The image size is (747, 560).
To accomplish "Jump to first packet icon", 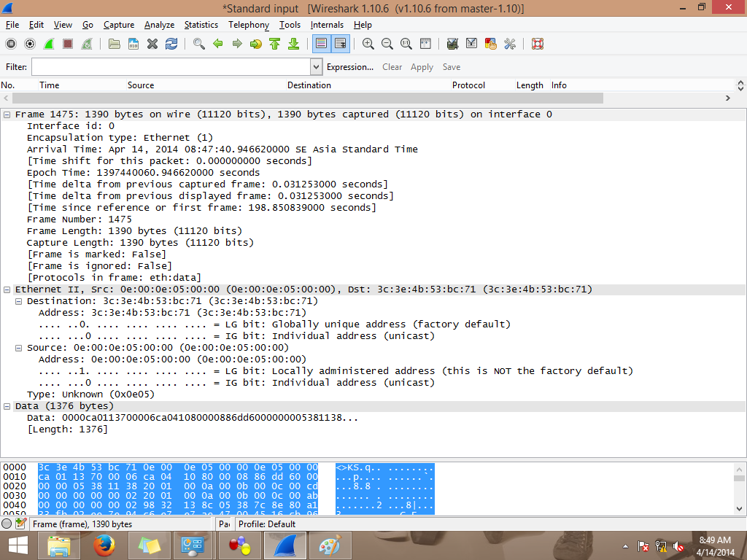I will 275,44.
